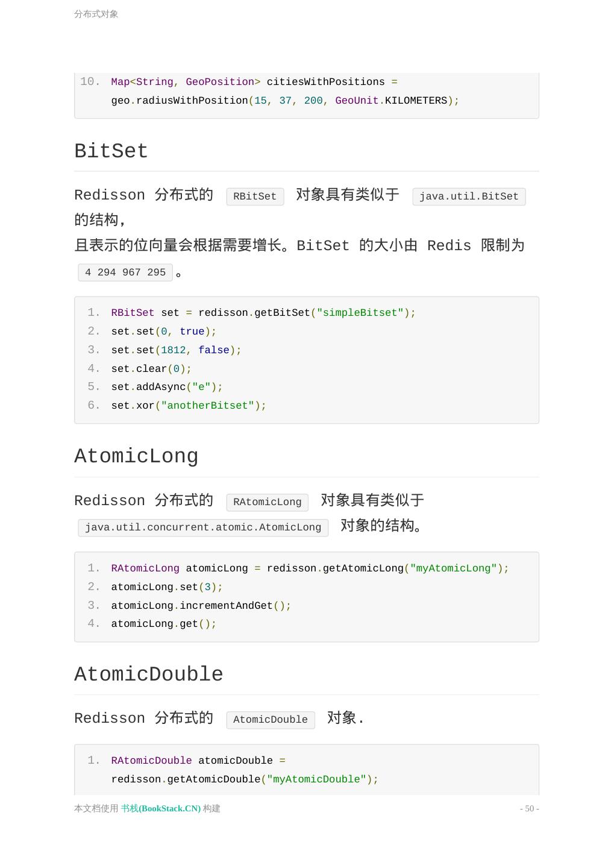Click the atomicLong.incrementAndGet() code line
This screenshot has width=614, height=868.
tap(201, 606)
